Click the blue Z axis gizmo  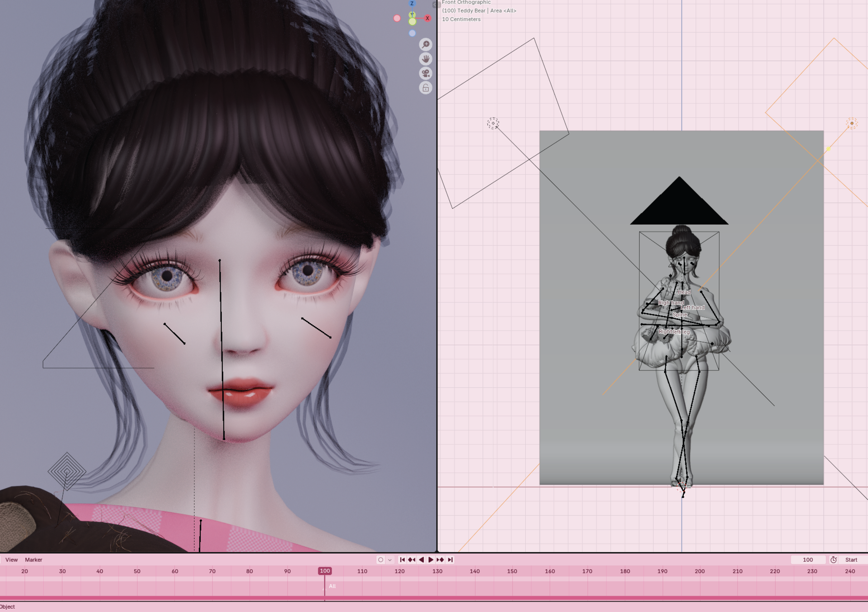coord(412,3)
